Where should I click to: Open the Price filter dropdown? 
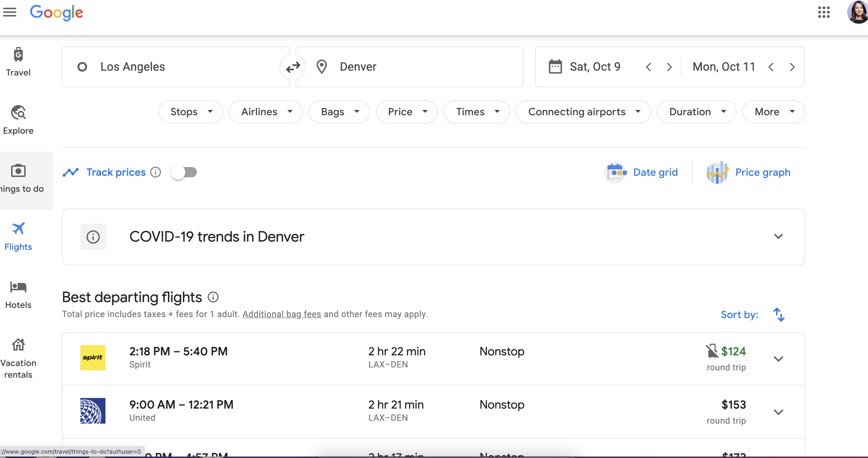407,112
